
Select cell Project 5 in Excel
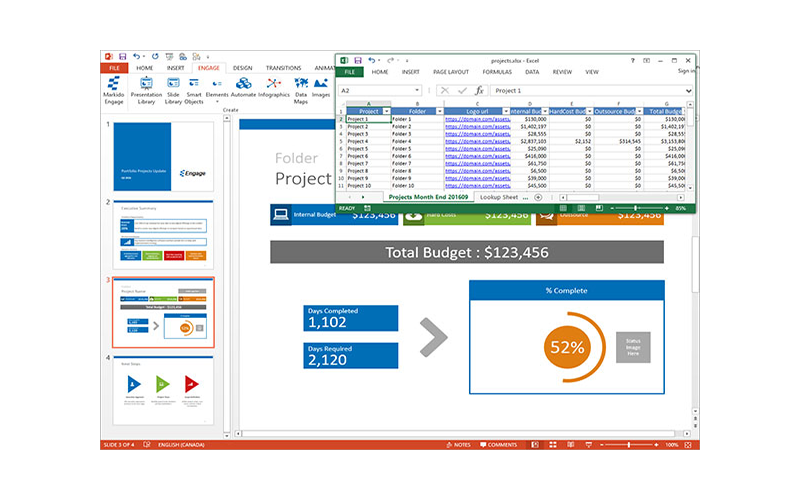pyautogui.click(x=368, y=148)
